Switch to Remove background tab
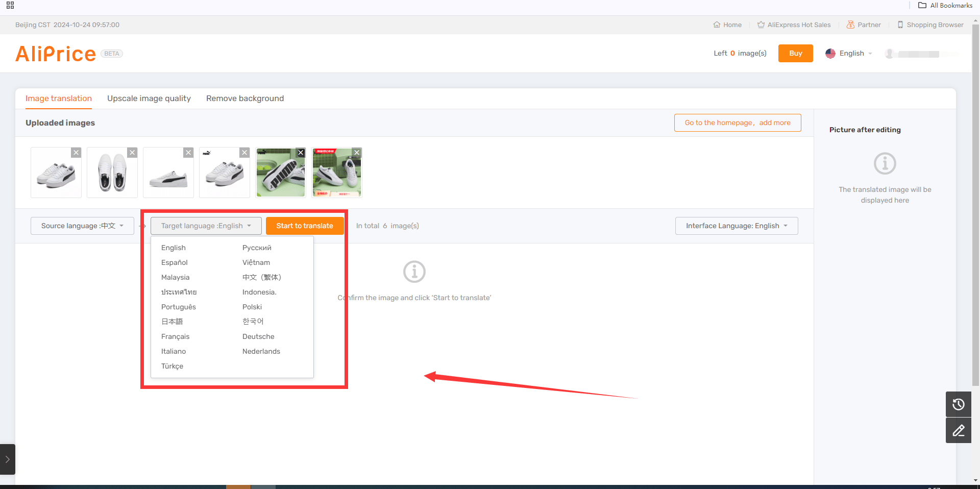This screenshot has width=980, height=489. [245, 99]
